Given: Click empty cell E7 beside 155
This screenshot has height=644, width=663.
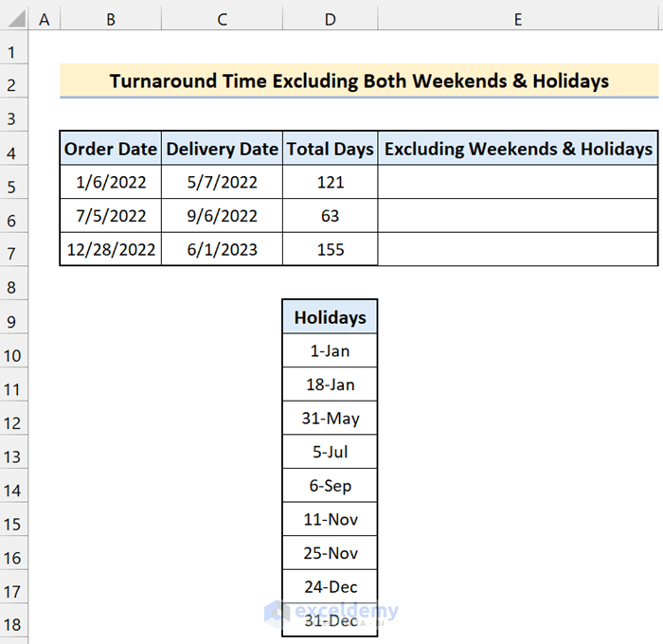Looking at the screenshot, I should 518,249.
